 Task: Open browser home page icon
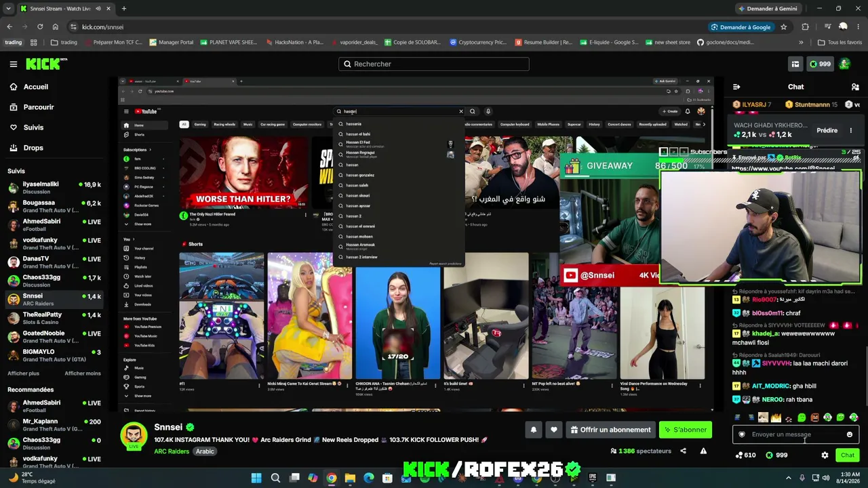(x=55, y=27)
